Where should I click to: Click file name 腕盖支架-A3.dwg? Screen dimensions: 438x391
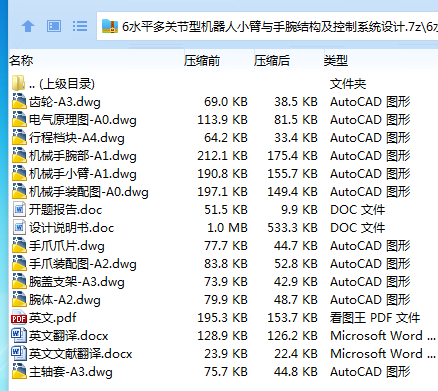77,282
